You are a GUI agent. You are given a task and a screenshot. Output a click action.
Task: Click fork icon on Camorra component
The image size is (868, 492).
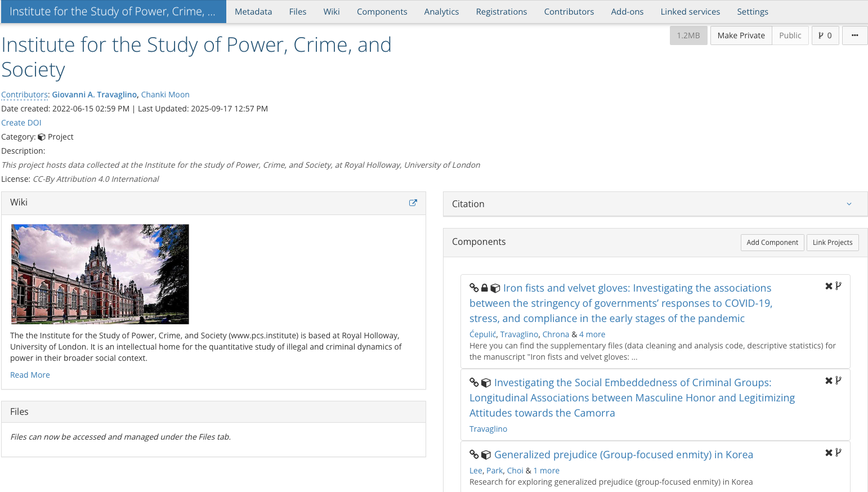(838, 381)
